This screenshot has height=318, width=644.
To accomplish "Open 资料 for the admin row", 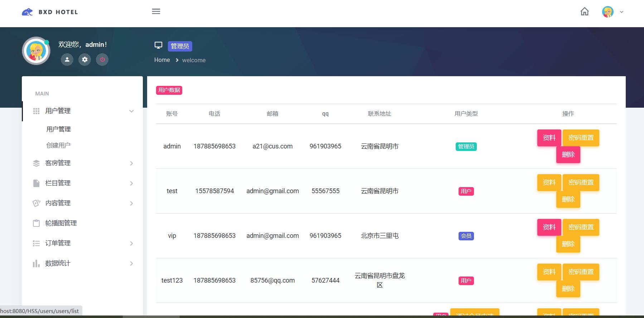I will 549,138.
